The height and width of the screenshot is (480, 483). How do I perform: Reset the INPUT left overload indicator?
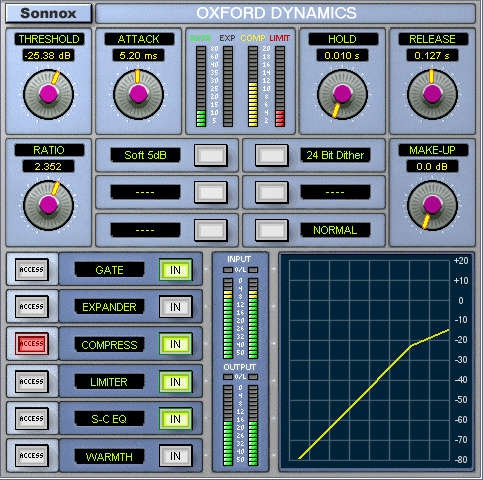point(228,270)
